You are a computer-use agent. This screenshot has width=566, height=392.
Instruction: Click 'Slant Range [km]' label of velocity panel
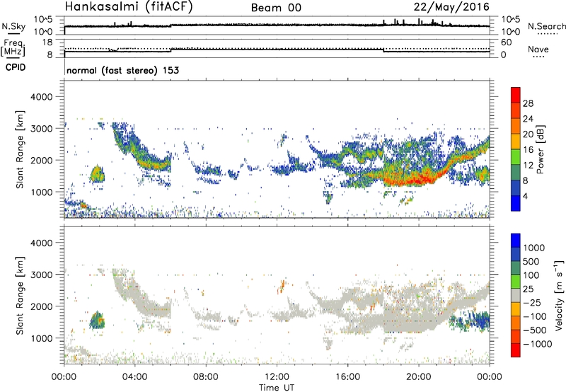pyautogui.click(x=20, y=296)
